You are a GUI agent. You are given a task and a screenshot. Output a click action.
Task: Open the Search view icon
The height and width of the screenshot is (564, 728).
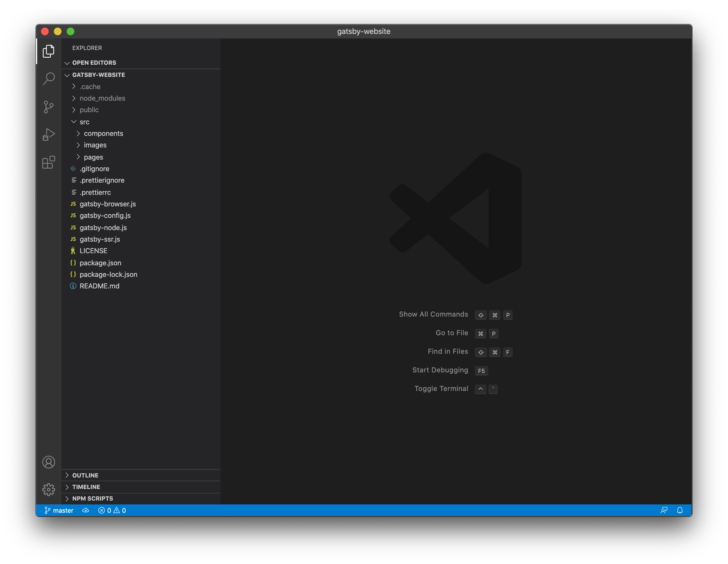click(x=49, y=79)
